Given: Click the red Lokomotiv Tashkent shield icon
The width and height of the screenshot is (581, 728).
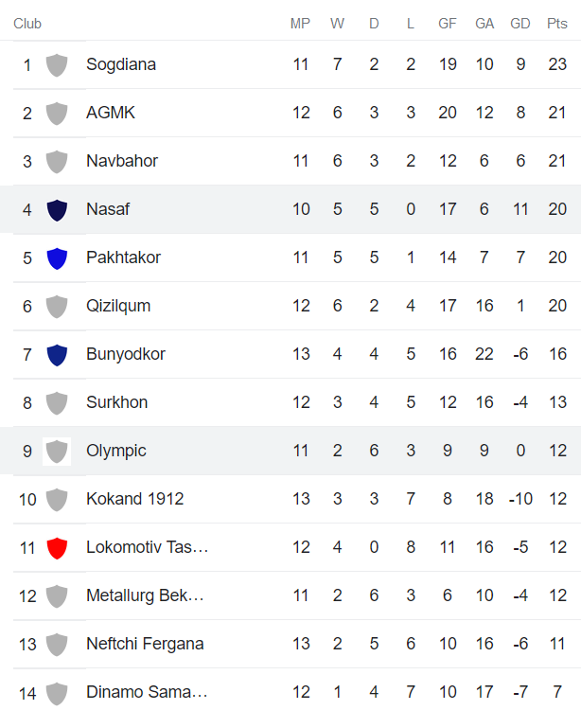Looking at the screenshot, I should point(57,548).
